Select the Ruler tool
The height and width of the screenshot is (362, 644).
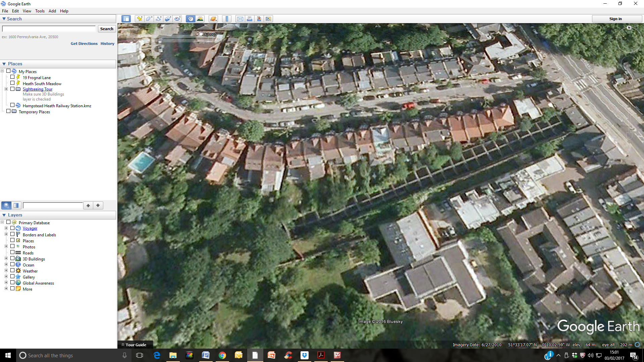(x=227, y=19)
